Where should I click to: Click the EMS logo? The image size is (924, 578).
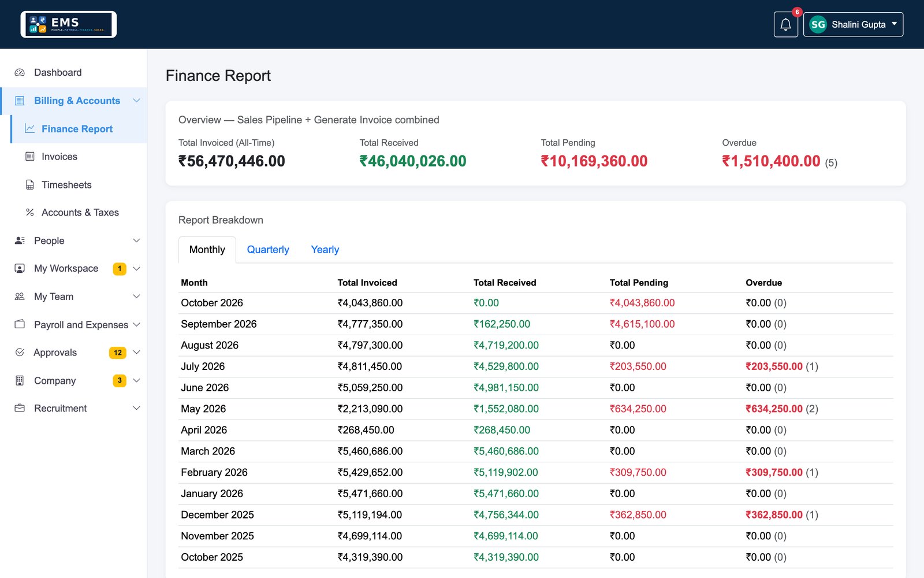tap(69, 24)
